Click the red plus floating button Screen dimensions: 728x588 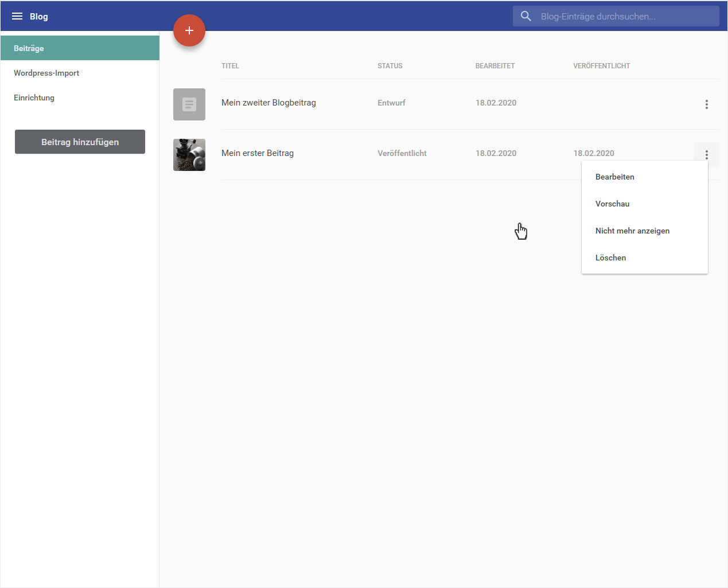point(189,30)
